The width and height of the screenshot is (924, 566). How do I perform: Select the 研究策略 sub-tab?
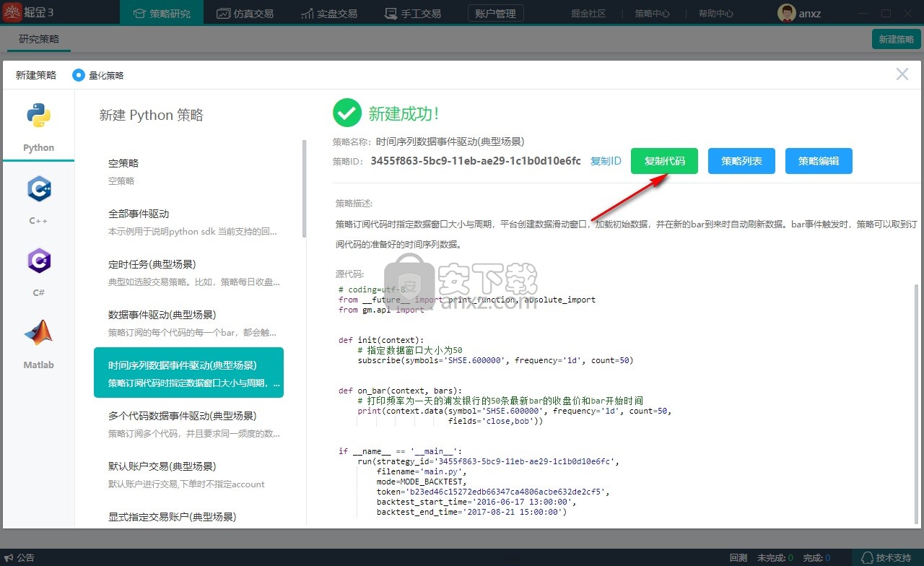click(x=39, y=39)
